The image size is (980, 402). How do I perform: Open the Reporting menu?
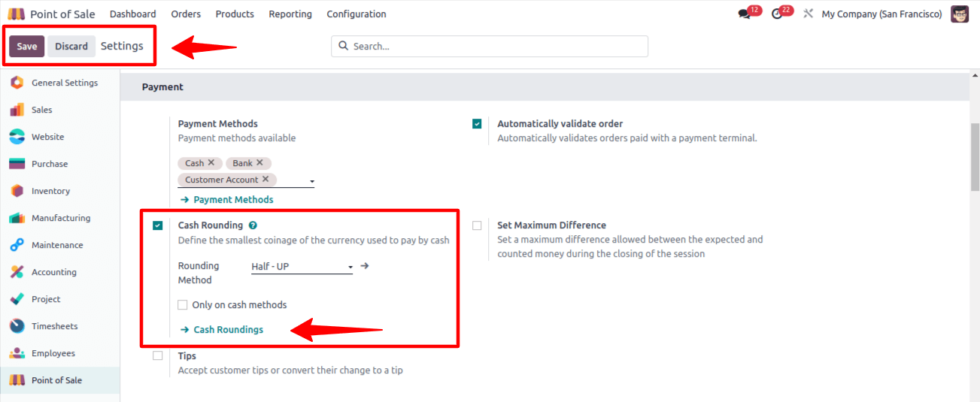pyautogui.click(x=290, y=14)
